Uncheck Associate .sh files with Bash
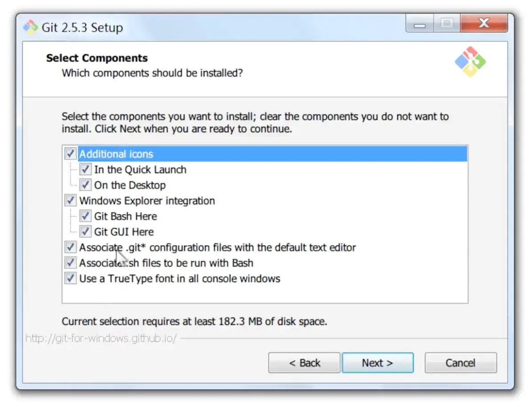 click(x=70, y=263)
